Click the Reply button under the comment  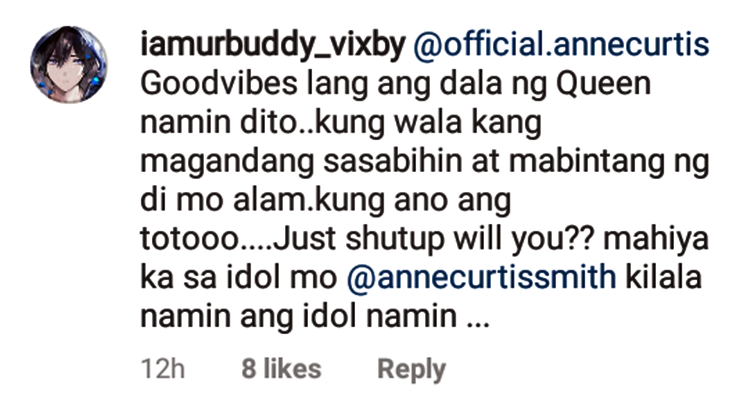click(411, 370)
